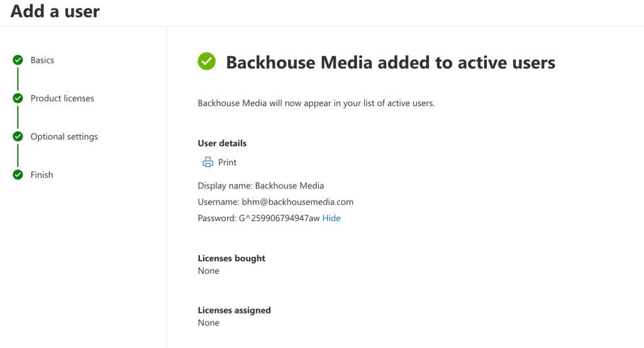Click the 'added to active users' heading
644x348 pixels.
pos(390,62)
